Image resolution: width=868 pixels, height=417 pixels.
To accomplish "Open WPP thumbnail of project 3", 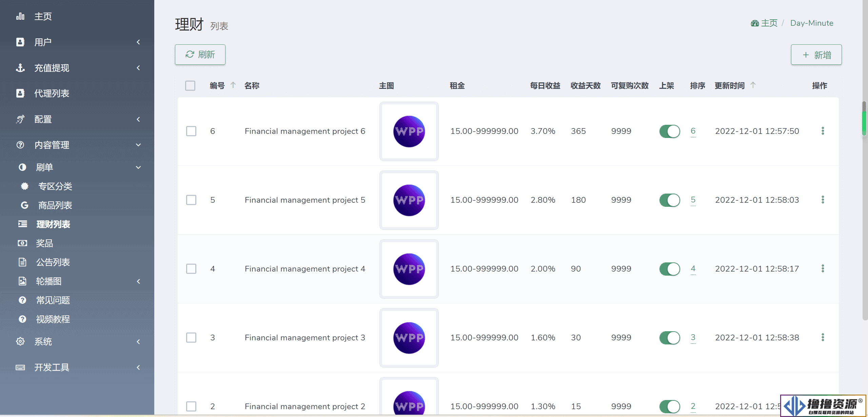I will [x=409, y=338].
